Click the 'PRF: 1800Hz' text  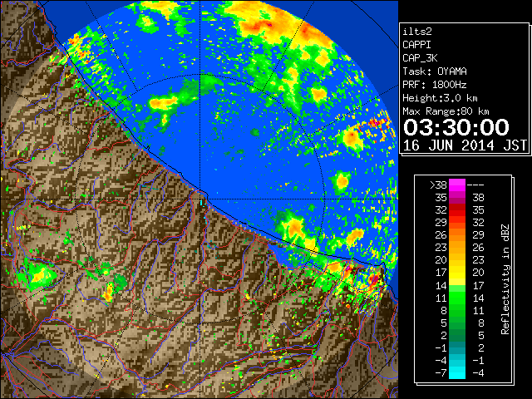435,85
